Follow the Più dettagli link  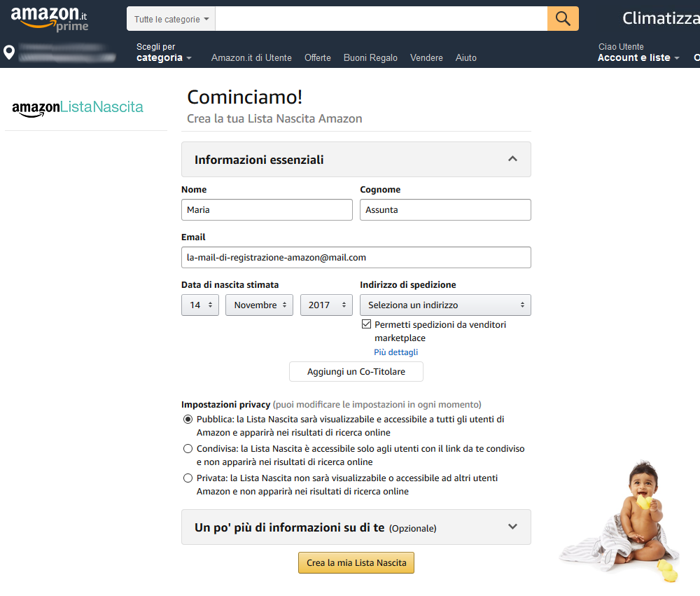point(395,352)
